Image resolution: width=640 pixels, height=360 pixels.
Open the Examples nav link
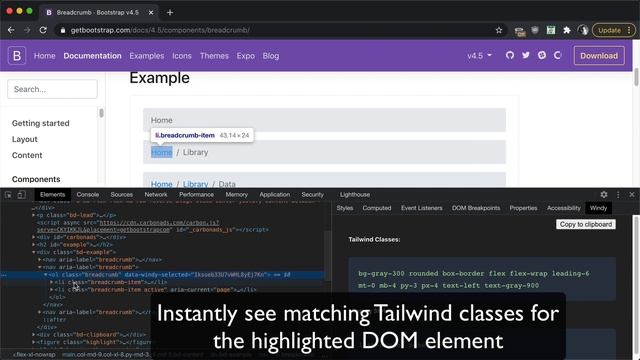(x=147, y=56)
